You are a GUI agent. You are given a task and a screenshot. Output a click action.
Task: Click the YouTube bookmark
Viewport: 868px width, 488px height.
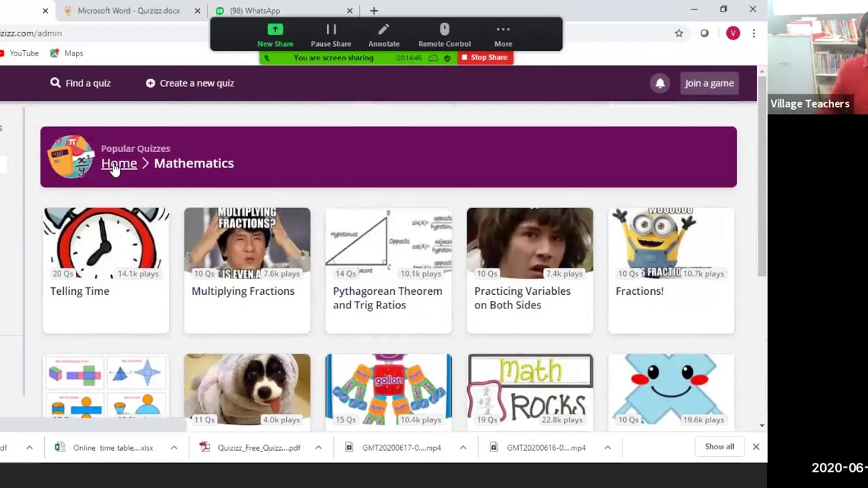pyautogui.click(x=20, y=53)
